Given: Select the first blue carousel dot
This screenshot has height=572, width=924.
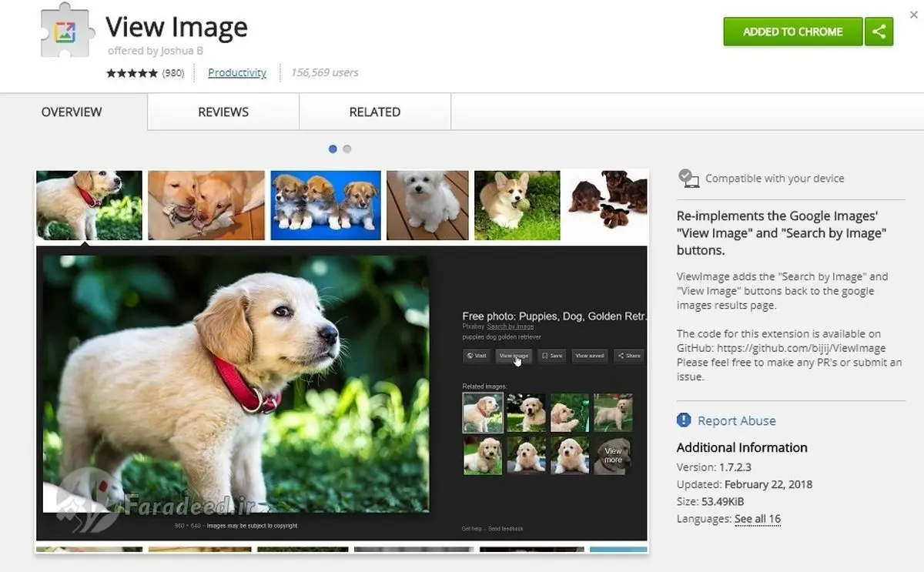Looking at the screenshot, I should pos(333,149).
